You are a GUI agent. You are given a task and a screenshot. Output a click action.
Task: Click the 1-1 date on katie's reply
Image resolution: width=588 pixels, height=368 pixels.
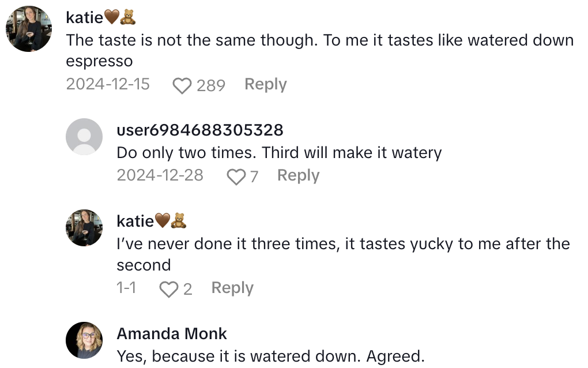[x=126, y=288]
